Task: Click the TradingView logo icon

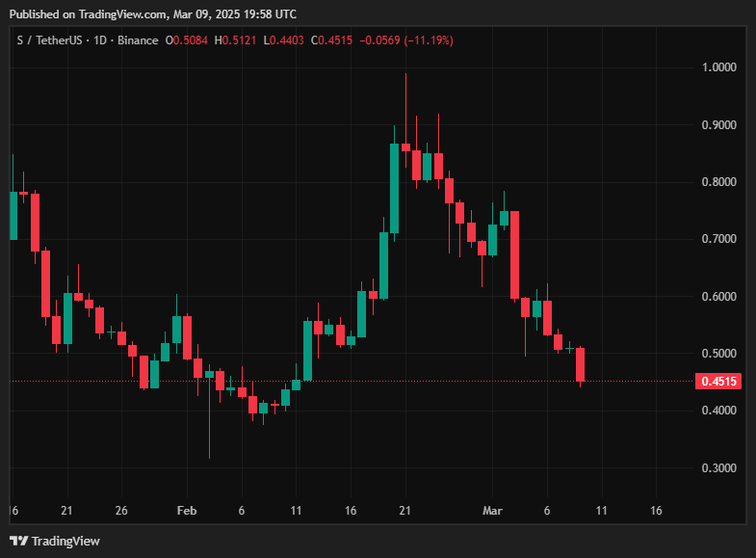Action: 17,541
